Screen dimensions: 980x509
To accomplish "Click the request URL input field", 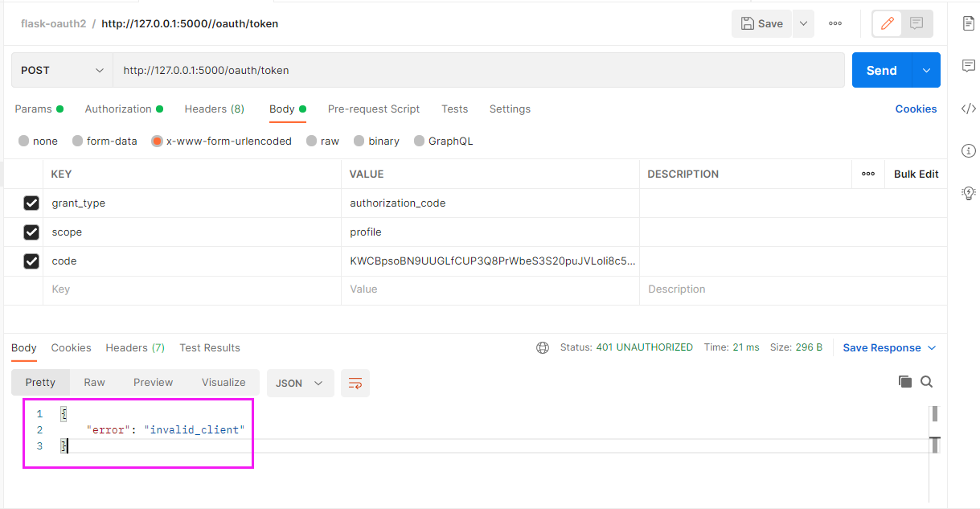I will point(478,70).
